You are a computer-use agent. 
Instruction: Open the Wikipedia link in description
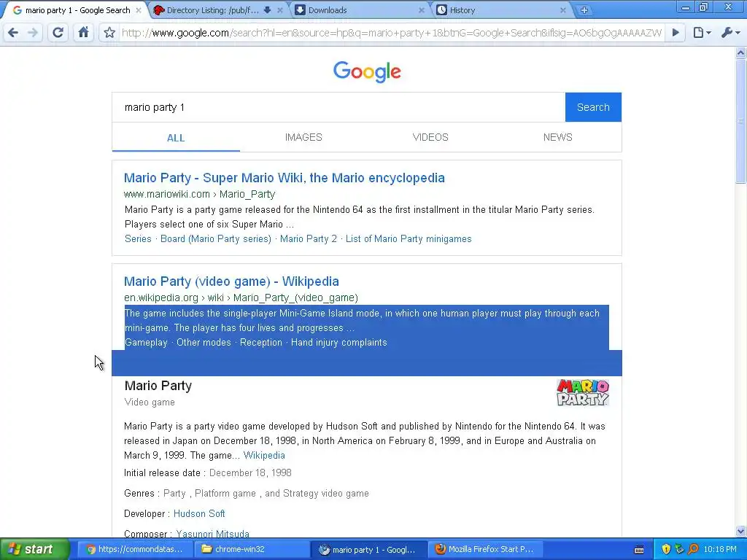pyautogui.click(x=264, y=455)
